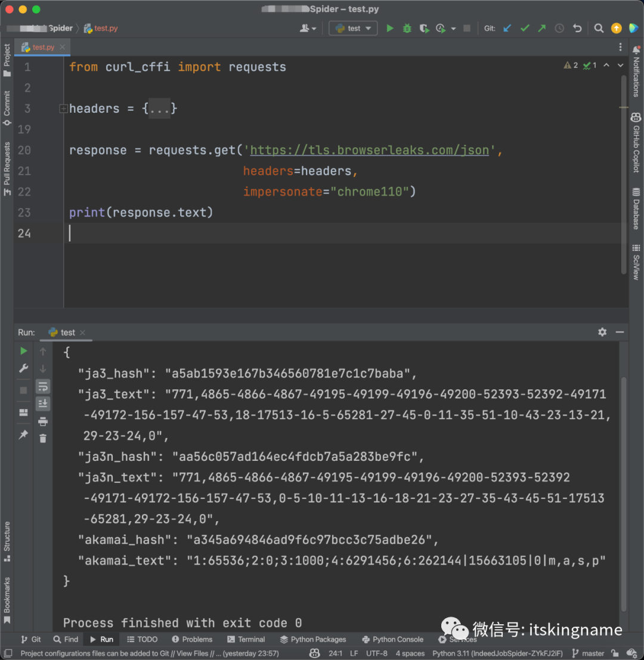Toggle the Database tool window
Image resolution: width=644 pixels, height=660 pixels.
pyautogui.click(x=636, y=209)
